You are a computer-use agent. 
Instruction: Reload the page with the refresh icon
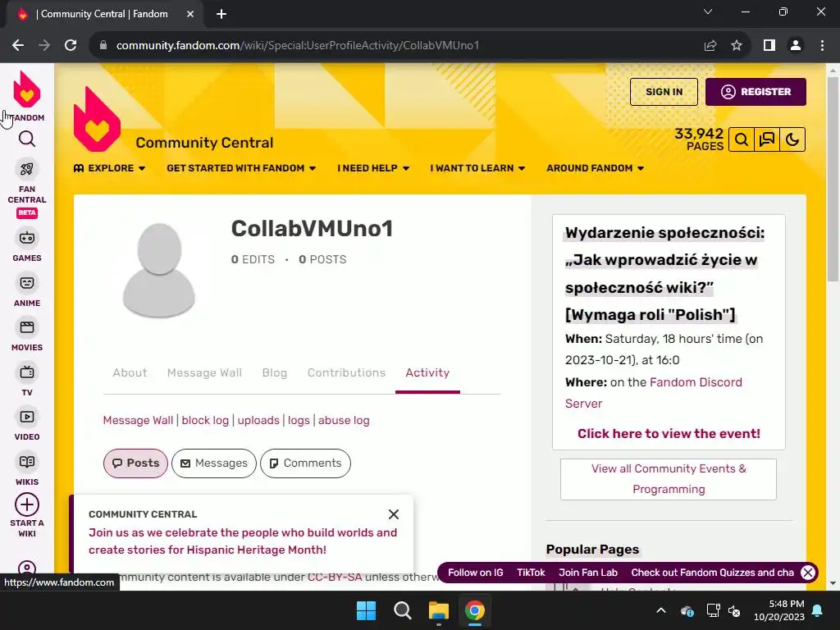point(71,46)
